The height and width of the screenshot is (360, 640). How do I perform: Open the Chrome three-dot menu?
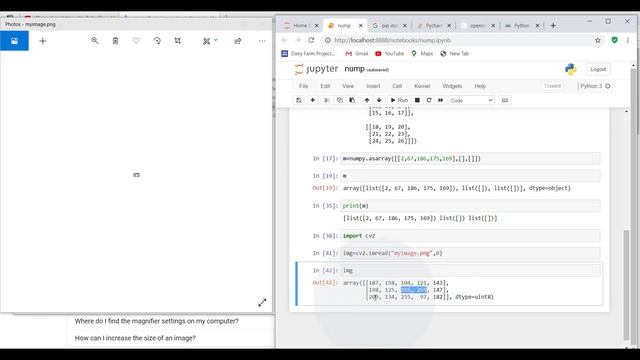pos(628,40)
